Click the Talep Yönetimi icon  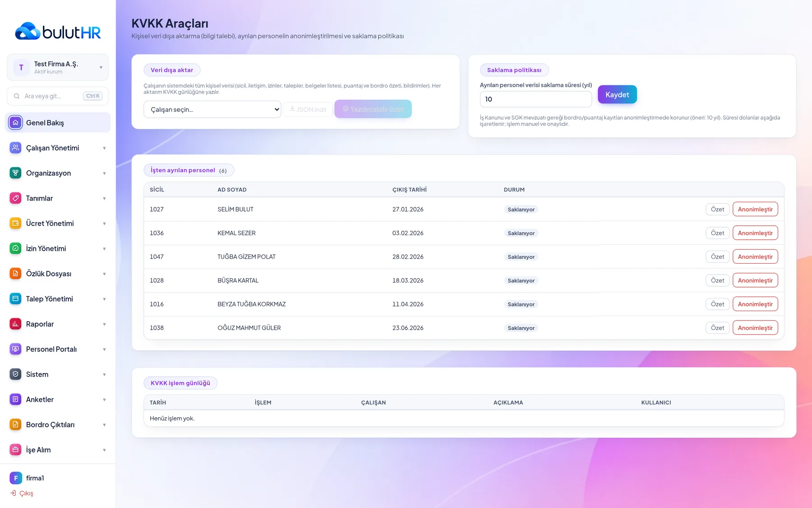point(15,299)
